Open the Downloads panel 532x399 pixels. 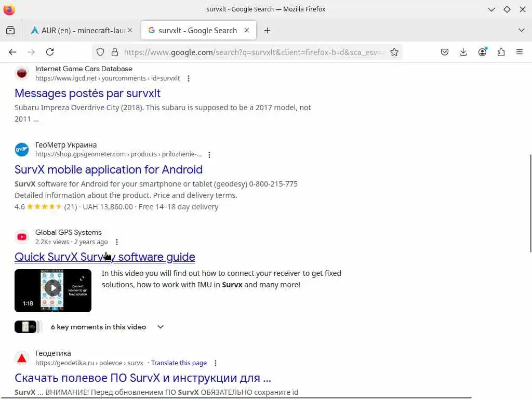coord(463,52)
